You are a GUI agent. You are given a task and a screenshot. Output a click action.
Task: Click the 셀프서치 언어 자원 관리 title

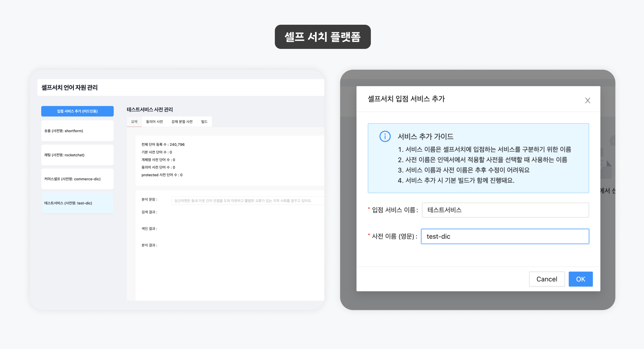pos(68,87)
